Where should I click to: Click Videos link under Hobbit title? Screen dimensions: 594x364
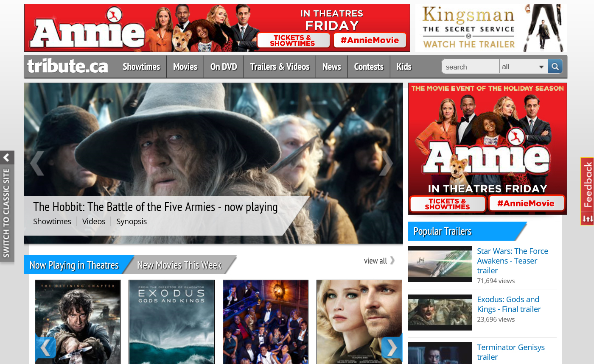(x=94, y=221)
